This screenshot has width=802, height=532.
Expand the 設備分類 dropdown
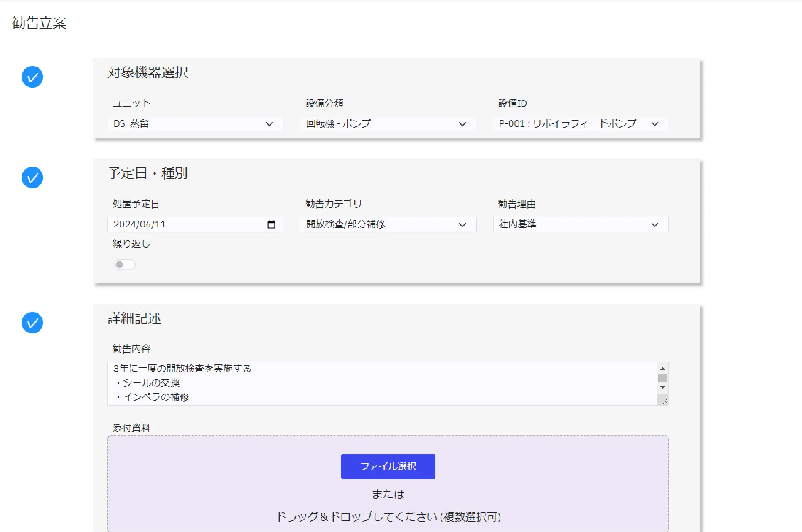(x=388, y=124)
